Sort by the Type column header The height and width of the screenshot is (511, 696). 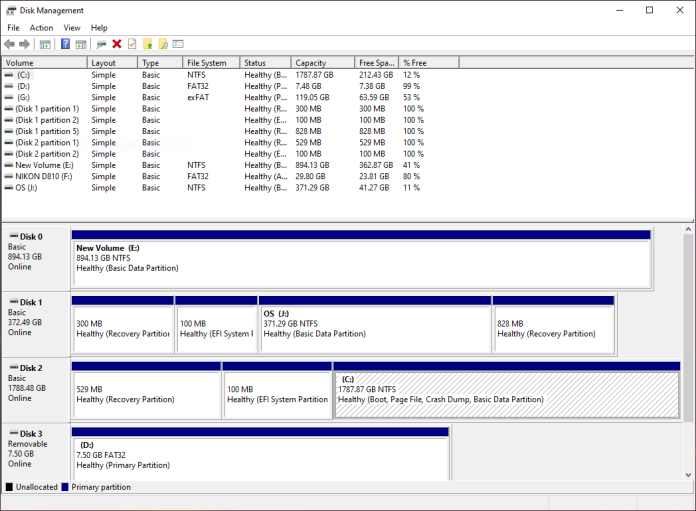click(160, 63)
